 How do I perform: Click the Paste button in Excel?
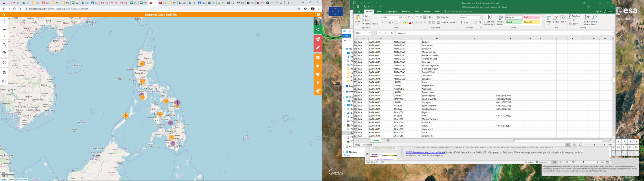point(358,20)
